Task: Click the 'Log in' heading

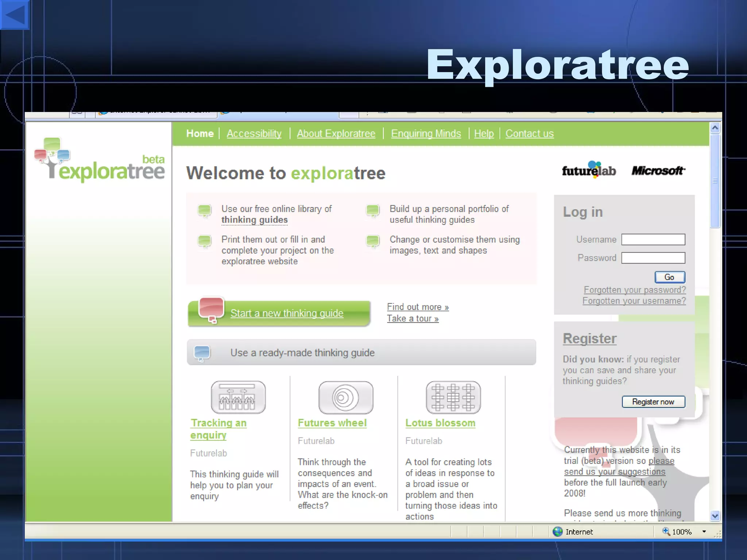Action: 582,212
